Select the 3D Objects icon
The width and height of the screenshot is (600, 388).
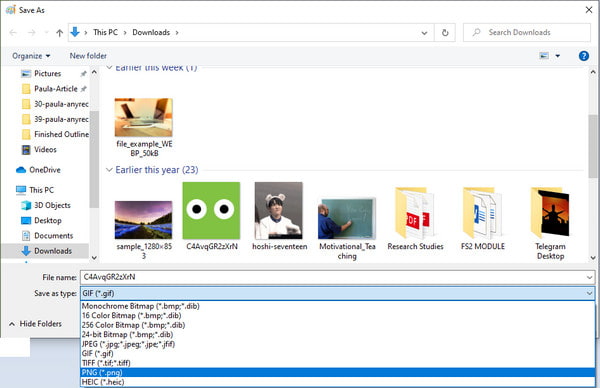click(x=26, y=205)
